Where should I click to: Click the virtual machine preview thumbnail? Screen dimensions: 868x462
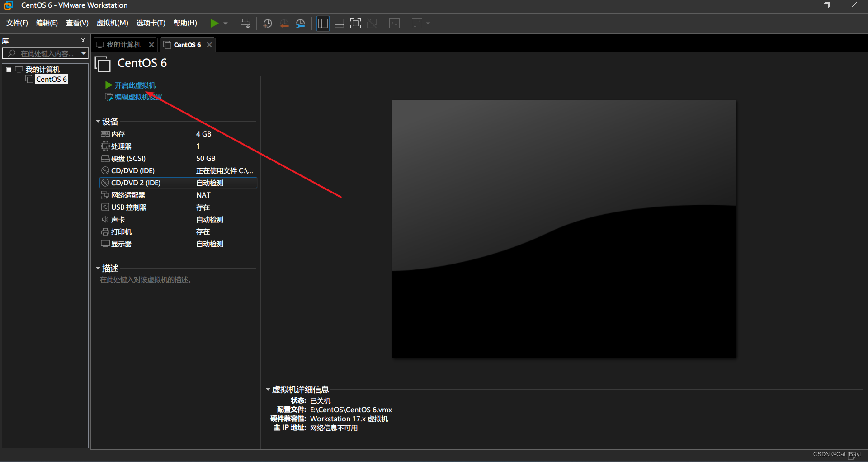[x=564, y=229]
